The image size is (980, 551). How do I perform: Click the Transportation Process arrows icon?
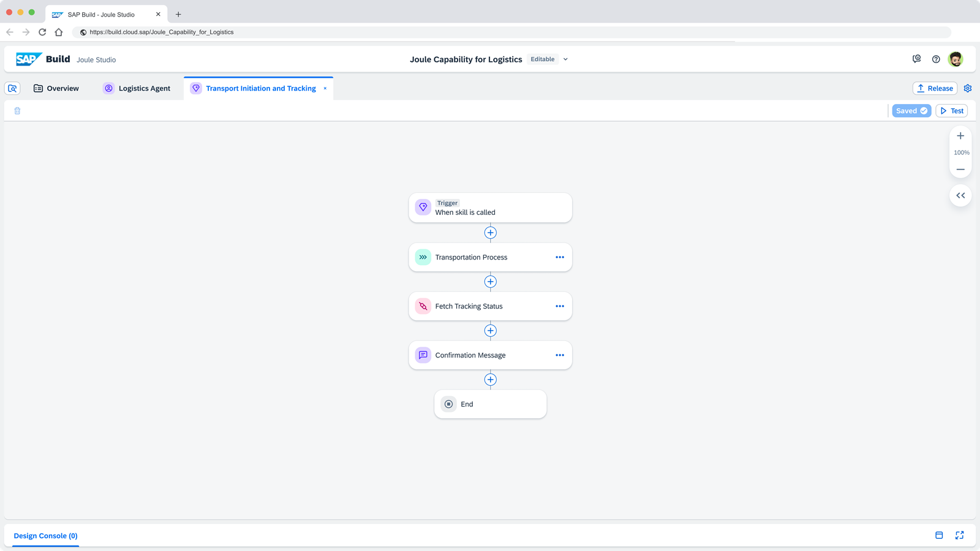click(423, 257)
